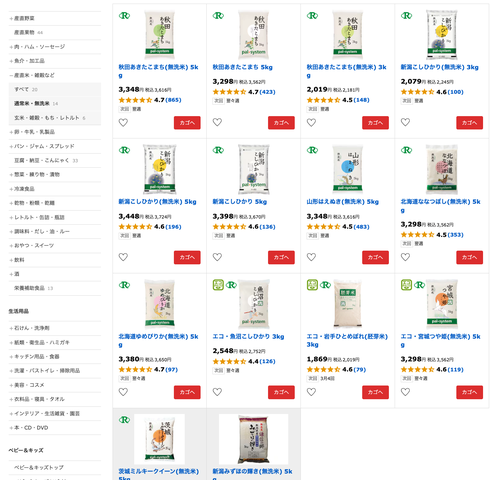
Task: Click R icon on 茨城ミルキークイーン product
Action: (124, 420)
